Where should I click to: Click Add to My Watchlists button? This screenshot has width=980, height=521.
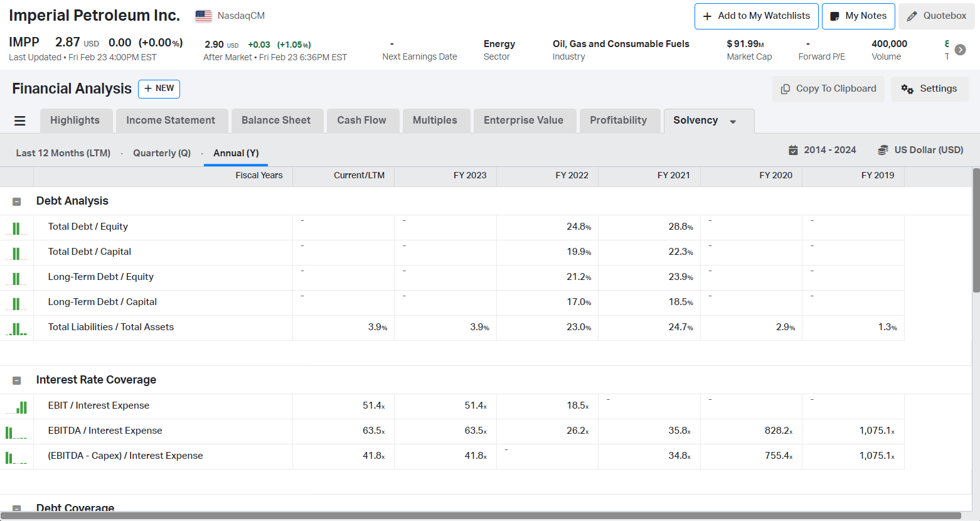tap(757, 16)
